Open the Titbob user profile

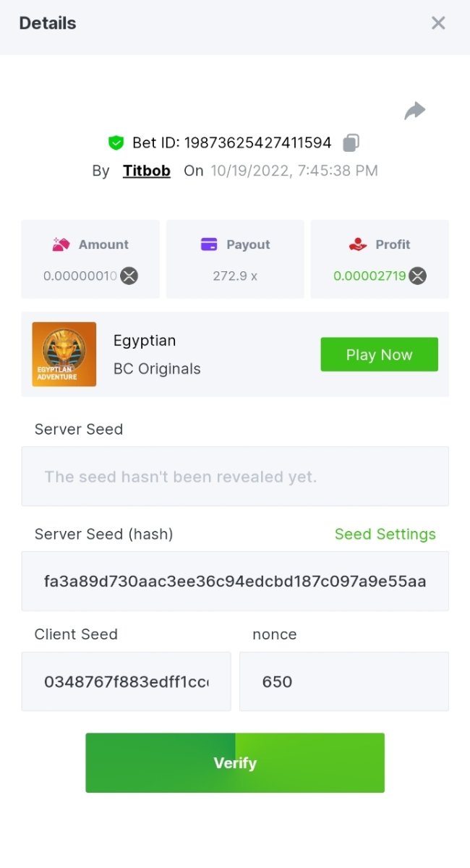(x=147, y=171)
